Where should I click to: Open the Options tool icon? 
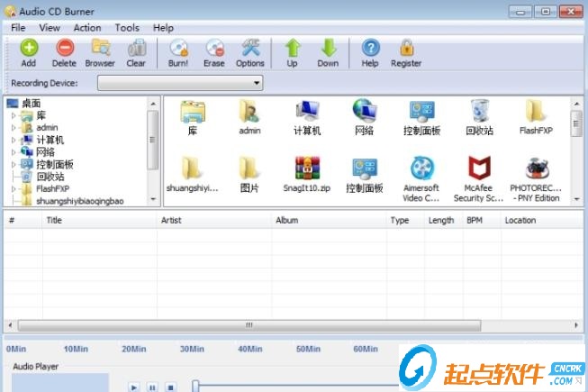coord(250,48)
